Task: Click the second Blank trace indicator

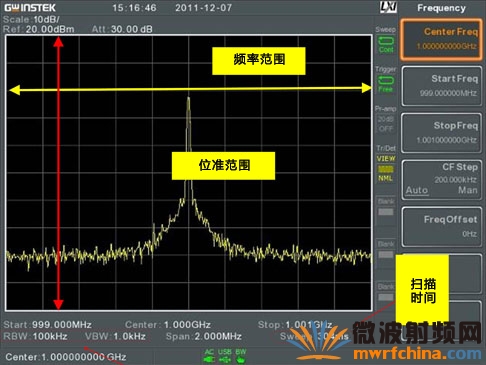Action: click(x=386, y=250)
